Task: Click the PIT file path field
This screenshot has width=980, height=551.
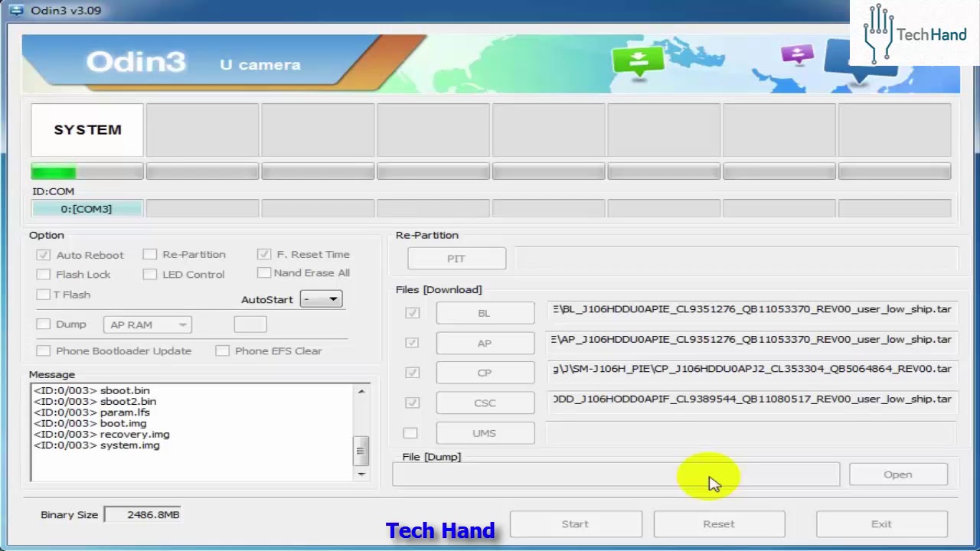Action: (737, 258)
